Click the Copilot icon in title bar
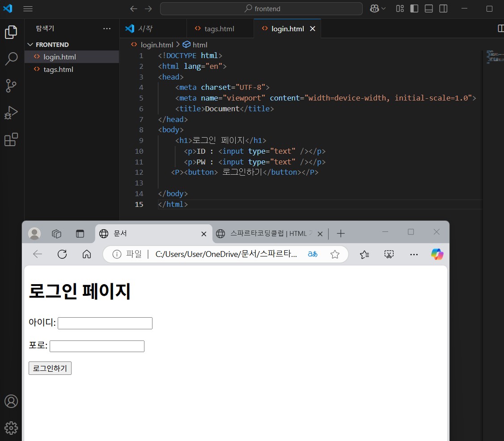The height and width of the screenshot is (441, 504). [x=374, y=8]
